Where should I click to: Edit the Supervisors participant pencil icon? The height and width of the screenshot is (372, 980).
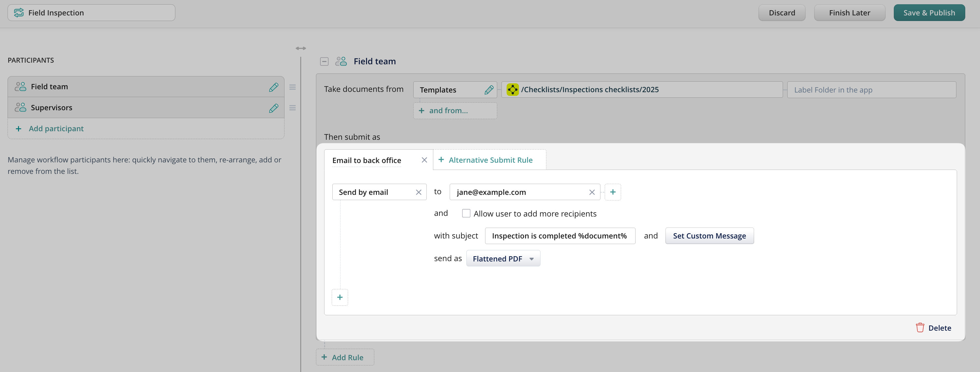pos(273,108)
